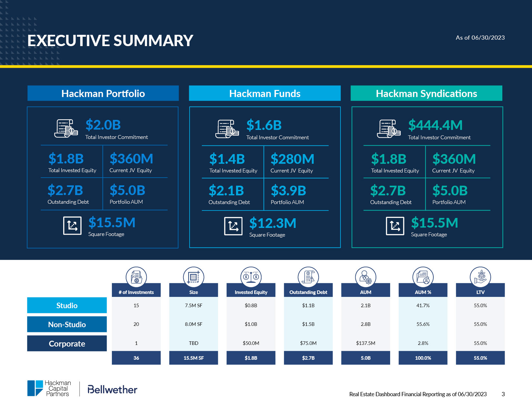Click the Corporate outstanding debt $75.0M

point(308,343)
